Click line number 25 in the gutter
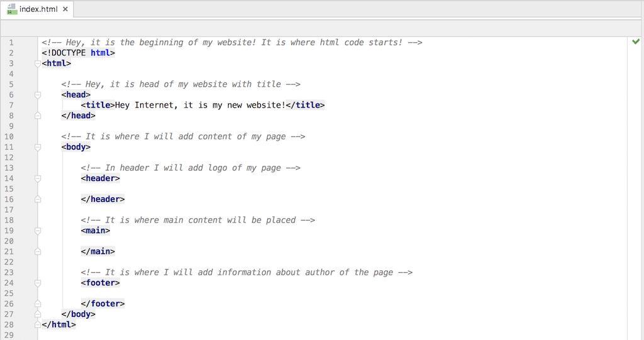Screen dimensions: 644x340 pos(9,293)
